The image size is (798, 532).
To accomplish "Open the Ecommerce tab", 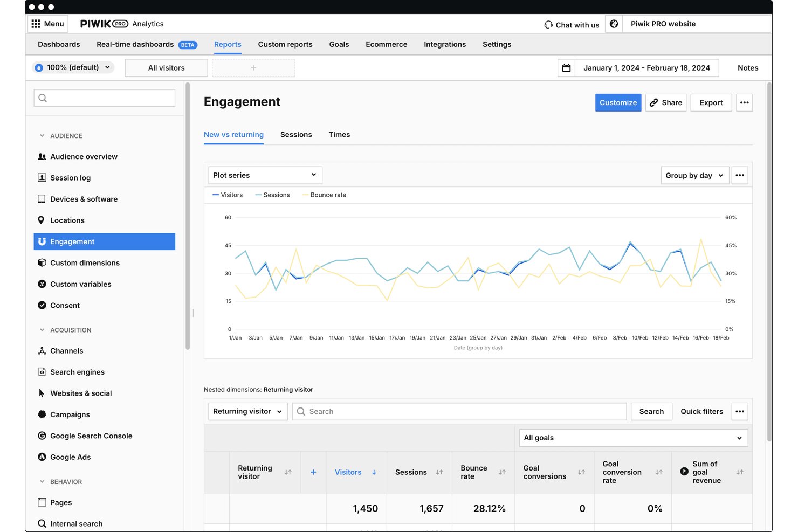I will pyautogui.click(x=387, y=44).
